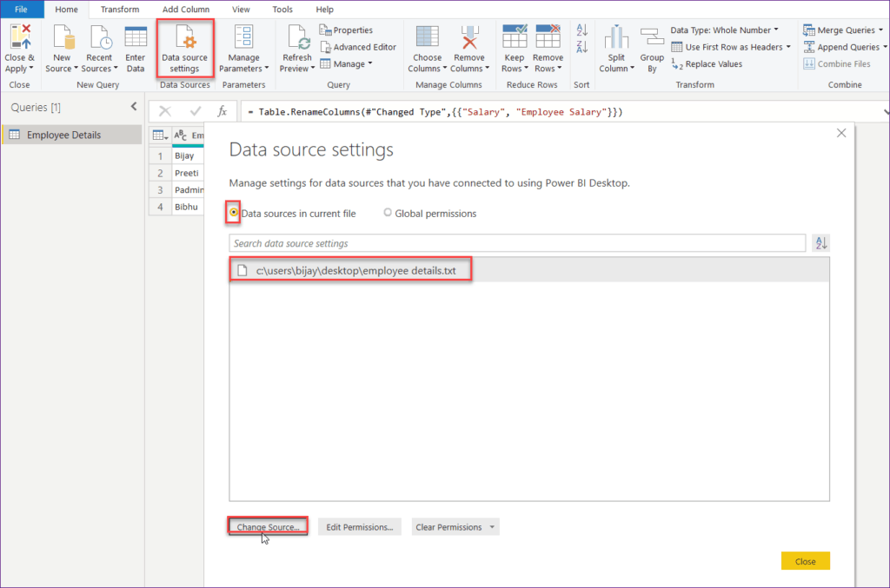
Task: Click the Remove Rows icon
Action: [548, 36]
